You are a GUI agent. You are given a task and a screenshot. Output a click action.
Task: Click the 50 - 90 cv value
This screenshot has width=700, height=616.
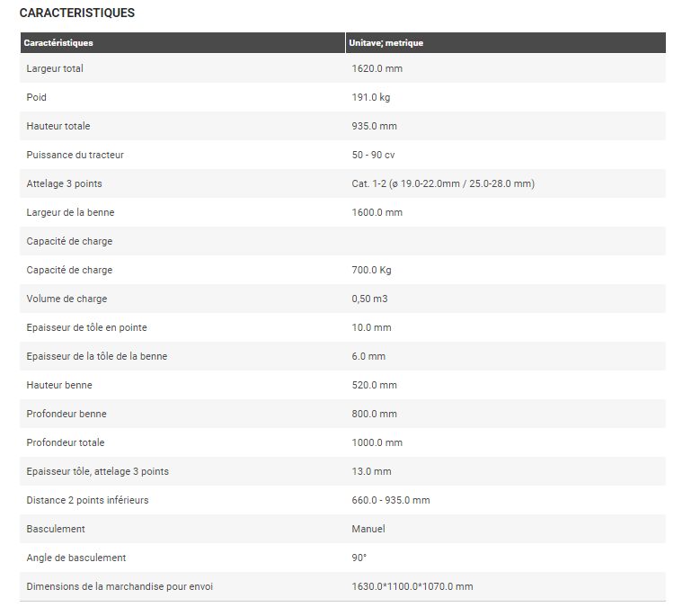tap(373, 155)
